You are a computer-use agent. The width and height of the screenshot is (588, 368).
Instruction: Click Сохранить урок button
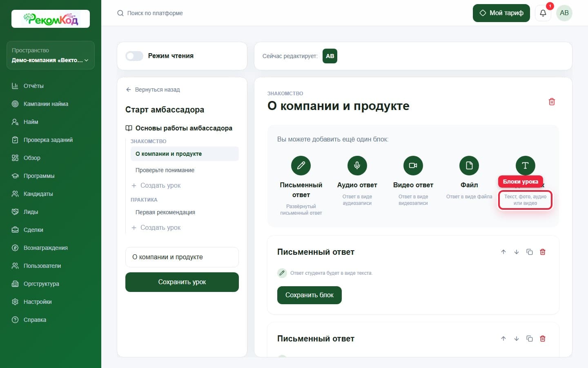182,282
